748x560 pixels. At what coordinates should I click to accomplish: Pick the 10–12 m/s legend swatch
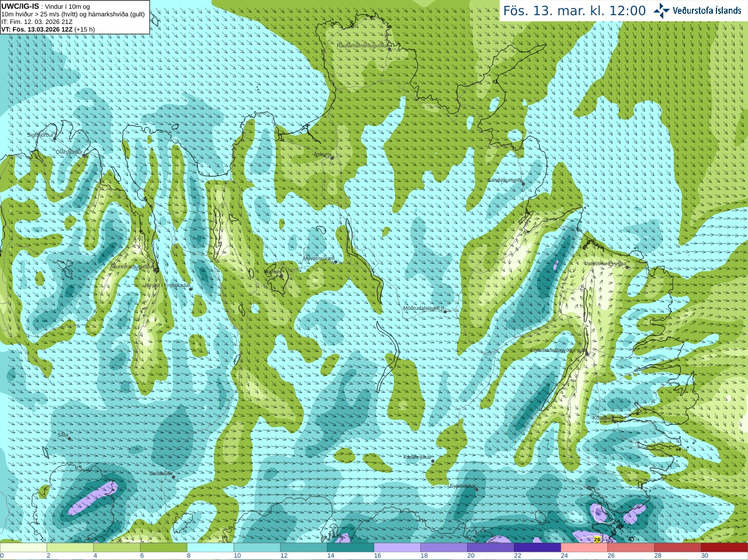[257, 548]
